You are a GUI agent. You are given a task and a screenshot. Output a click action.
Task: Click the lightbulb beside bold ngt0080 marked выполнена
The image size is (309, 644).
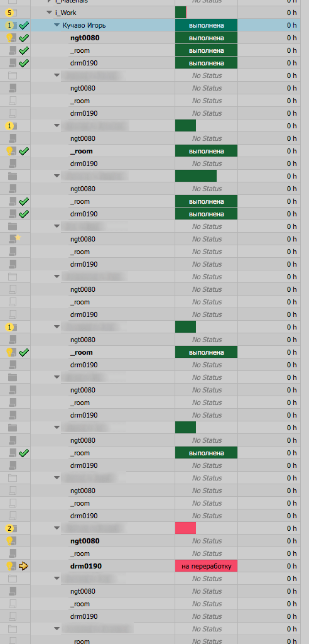click(x=10, y=38)
